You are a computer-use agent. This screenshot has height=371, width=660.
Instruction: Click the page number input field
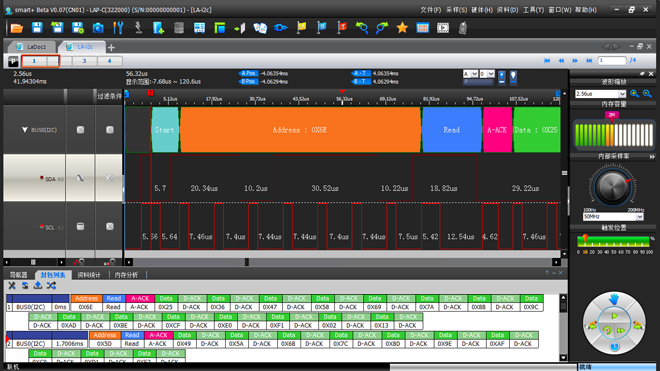(x=612, y=61)
